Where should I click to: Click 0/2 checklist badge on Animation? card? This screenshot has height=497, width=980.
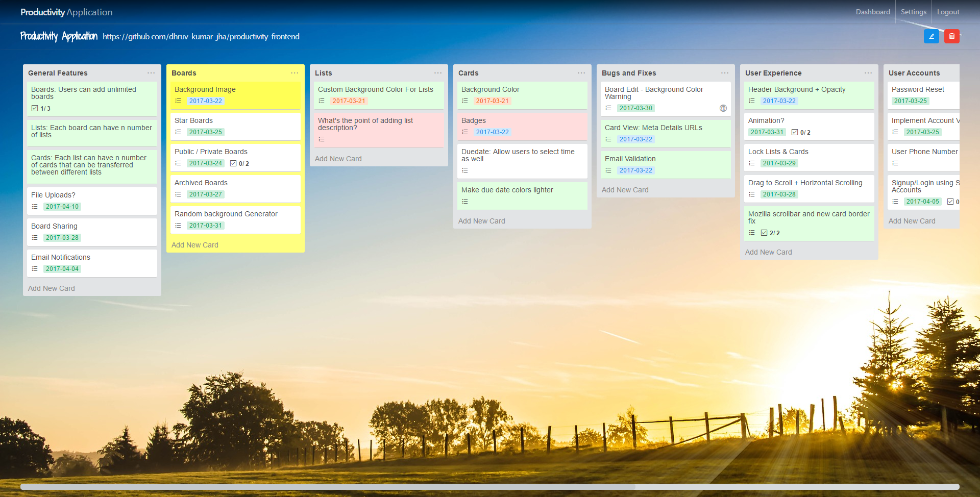coord(801,132)
